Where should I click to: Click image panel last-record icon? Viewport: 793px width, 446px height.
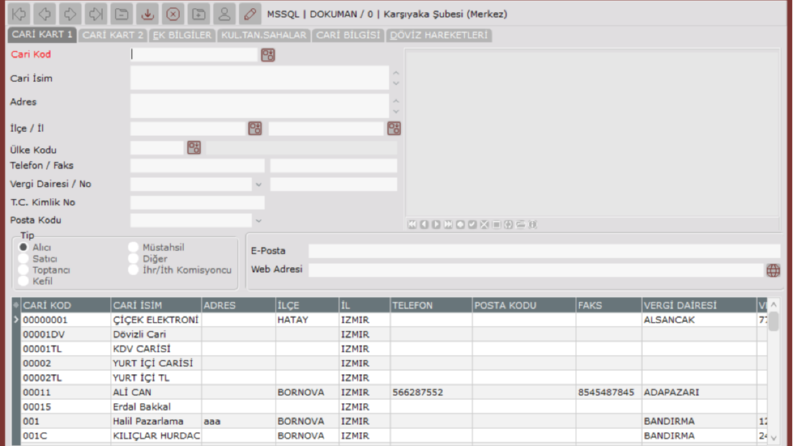448,225
